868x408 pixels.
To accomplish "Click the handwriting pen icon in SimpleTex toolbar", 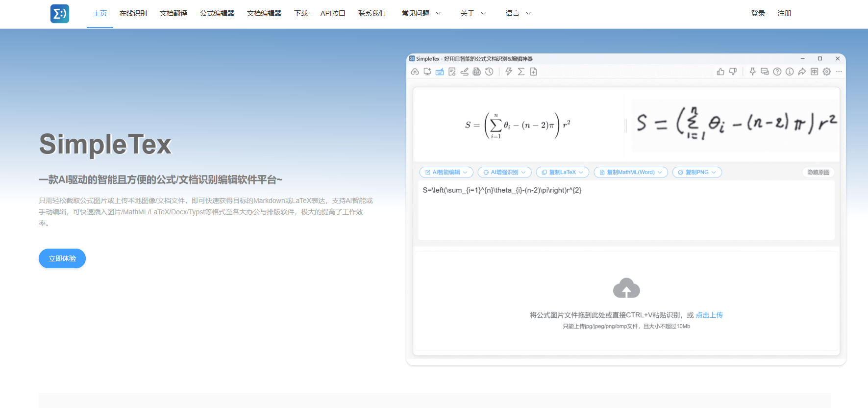I will 465,72.
